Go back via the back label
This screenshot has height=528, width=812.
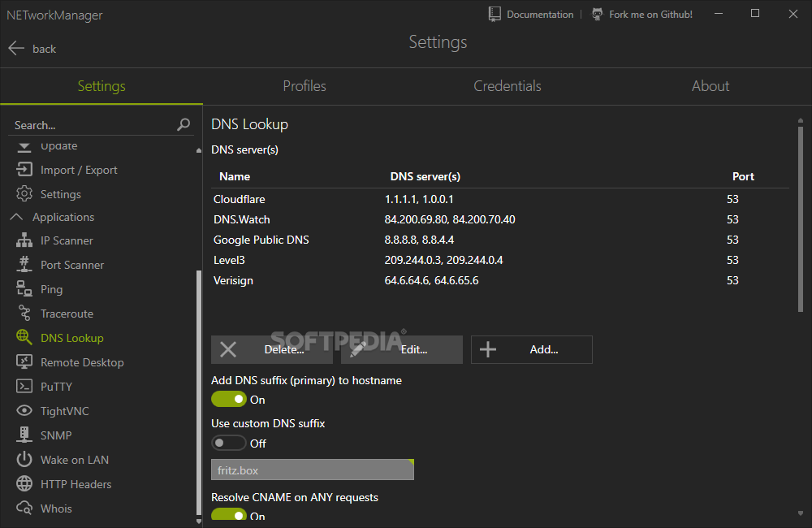point(44,49)
